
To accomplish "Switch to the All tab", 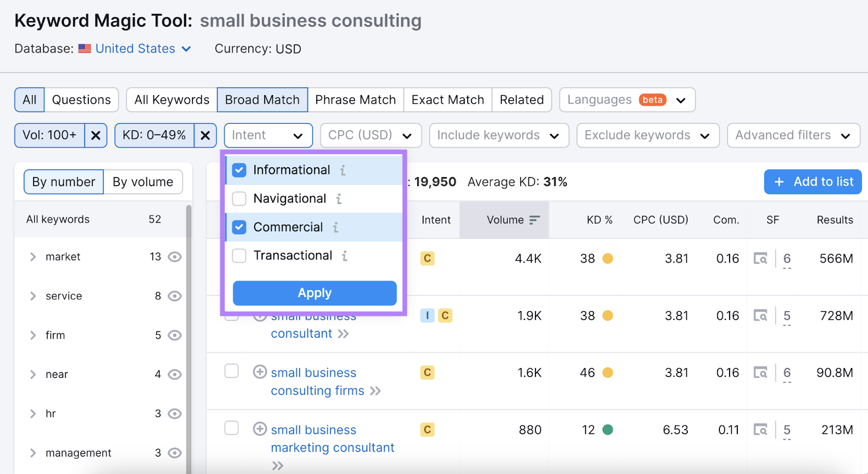I will (x=29, y=100).
